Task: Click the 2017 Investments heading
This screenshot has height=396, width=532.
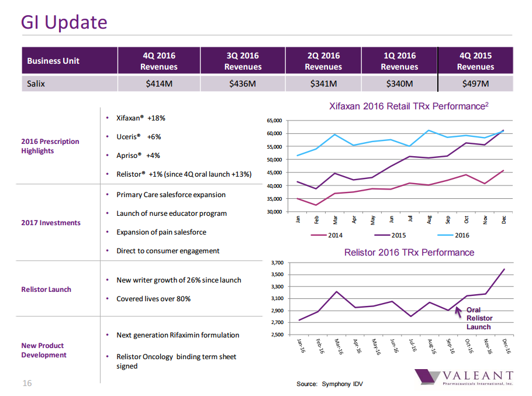Action: (51, 223)
